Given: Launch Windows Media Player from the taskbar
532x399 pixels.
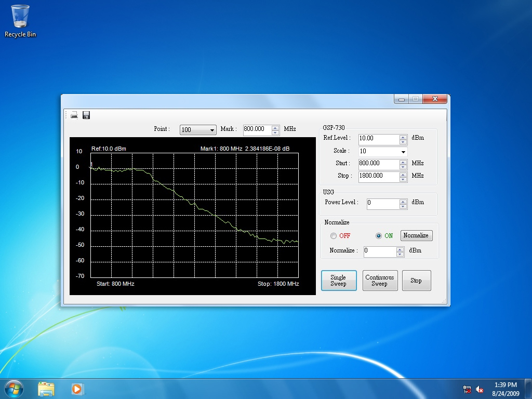Looking at the screenshot, I should click(x=77, y=388).
